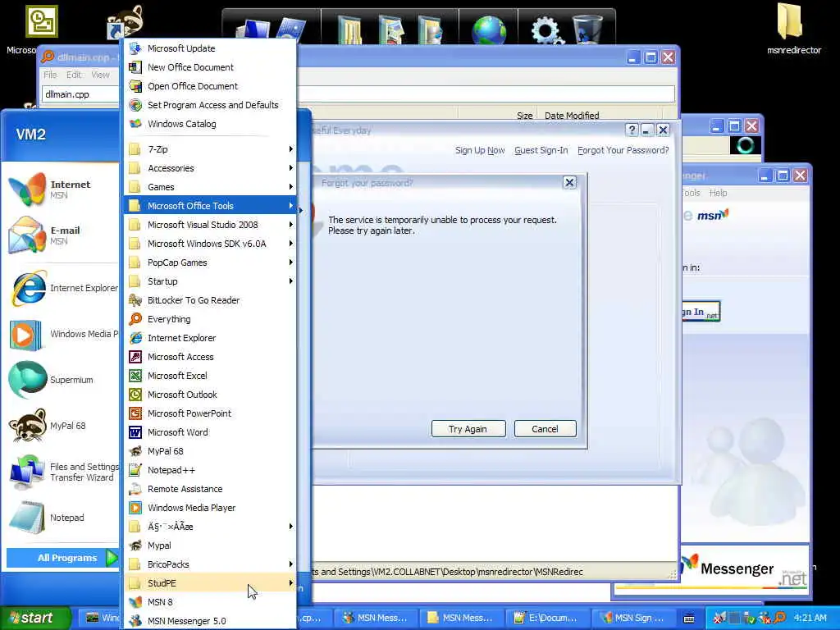840x630 pixels.
Task: Click Guest Sign-In link
Action: point(541,151)
